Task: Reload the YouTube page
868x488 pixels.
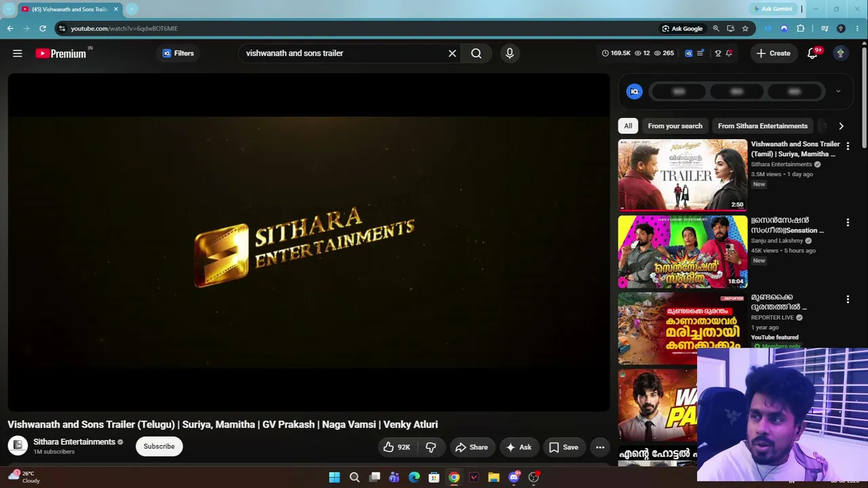Action: pyautogui.click(x=43, y=28)
